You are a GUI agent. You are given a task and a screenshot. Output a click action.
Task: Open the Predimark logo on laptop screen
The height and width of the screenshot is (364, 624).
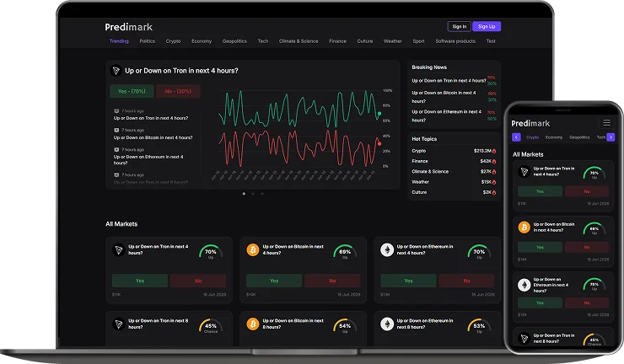pyautogui.click(x=128, y=27)
